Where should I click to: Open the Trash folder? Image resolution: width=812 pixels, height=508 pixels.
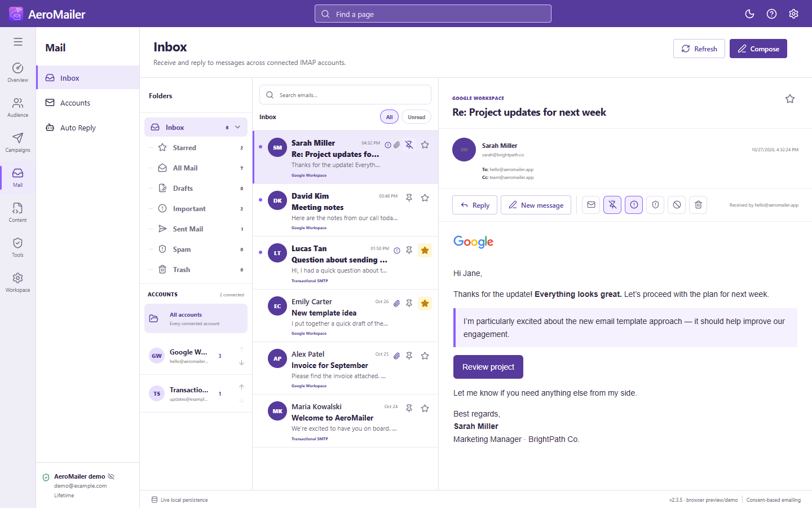click(x=196, y=270)
